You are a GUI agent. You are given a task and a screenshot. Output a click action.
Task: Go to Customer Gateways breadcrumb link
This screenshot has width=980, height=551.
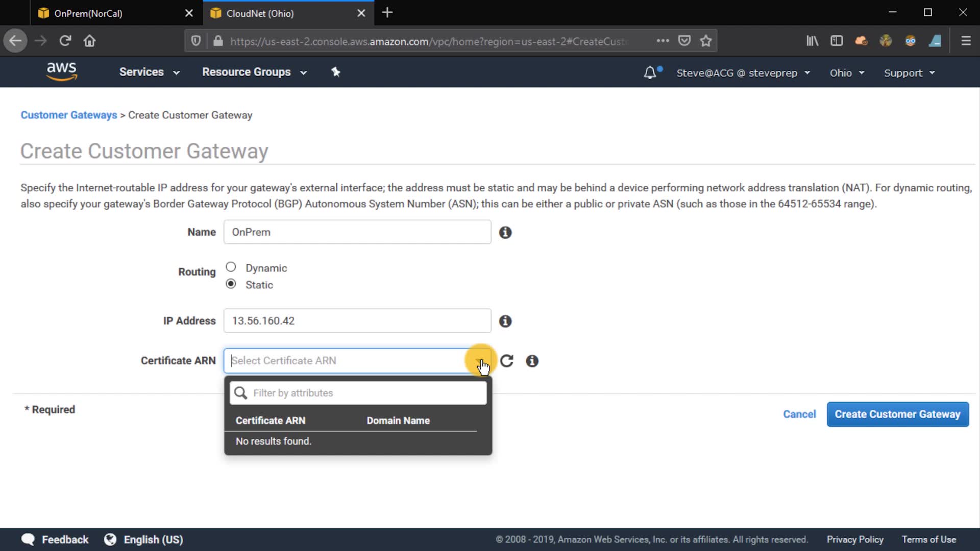click(x=69, y=115)
